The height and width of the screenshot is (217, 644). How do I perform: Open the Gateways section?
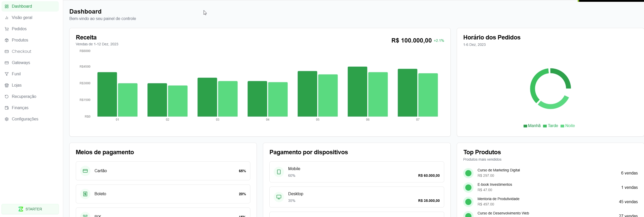[30, 63]
